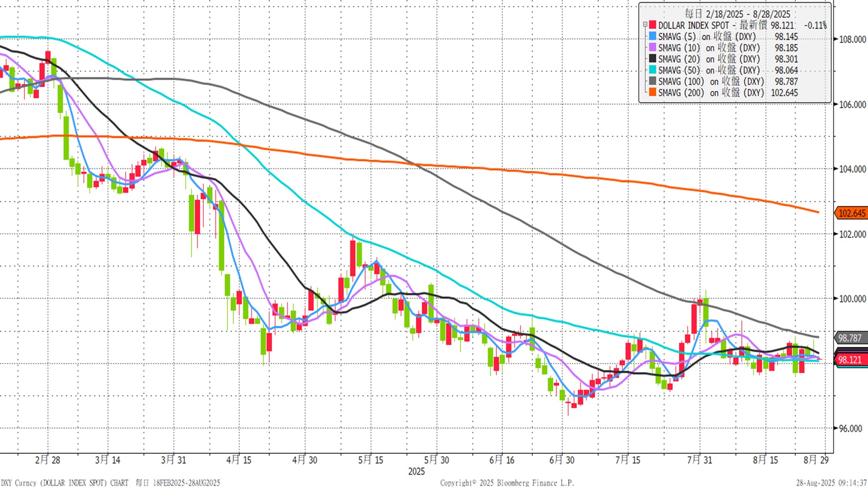Click the cyan SMAVG (50) color swatch
This screenshot has height=488, width=868.
[653, 70]
